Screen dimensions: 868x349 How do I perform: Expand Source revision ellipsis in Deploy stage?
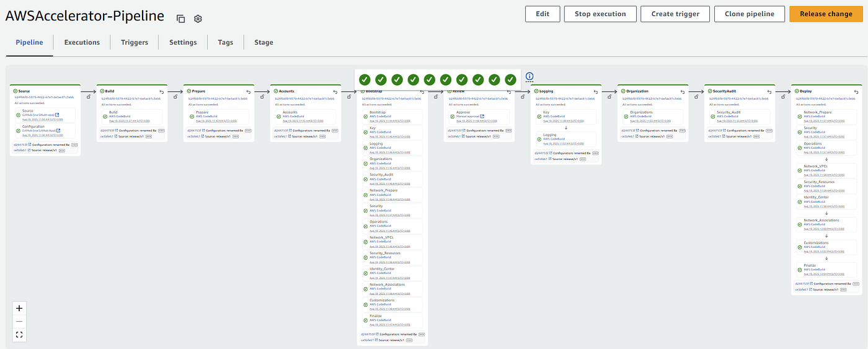[x=843, y=289]
